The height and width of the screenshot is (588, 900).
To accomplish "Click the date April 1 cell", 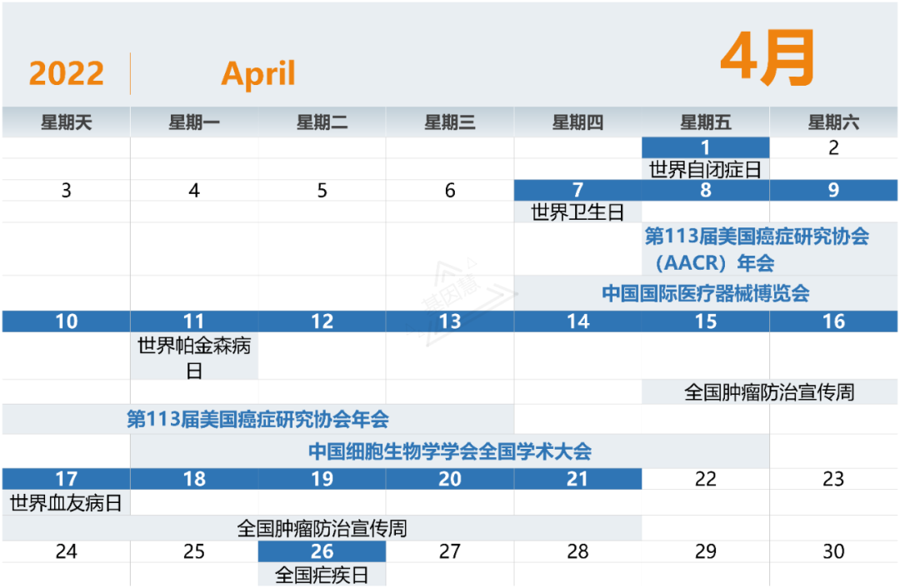I will 705,148.
